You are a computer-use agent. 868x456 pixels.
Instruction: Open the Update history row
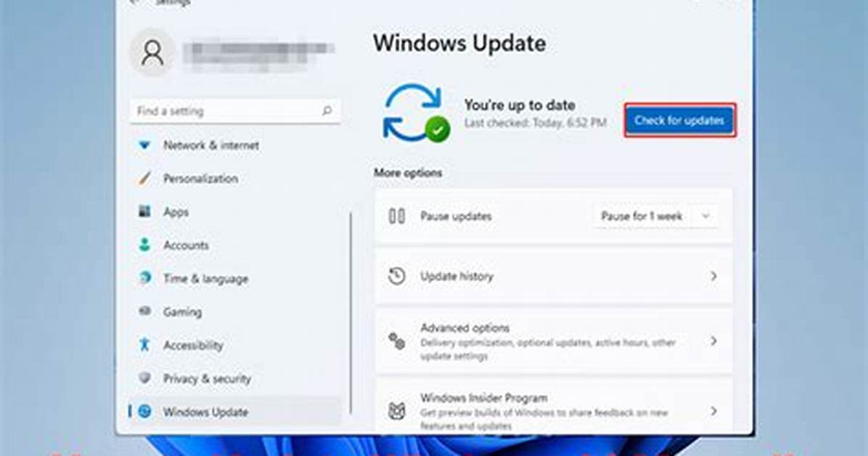click(554, 276)
